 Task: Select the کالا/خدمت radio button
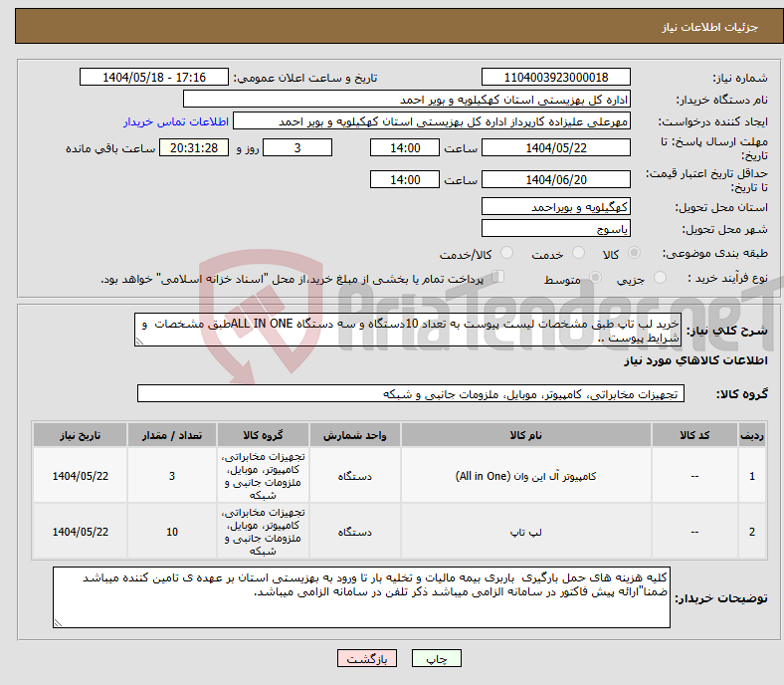[507, 253]
